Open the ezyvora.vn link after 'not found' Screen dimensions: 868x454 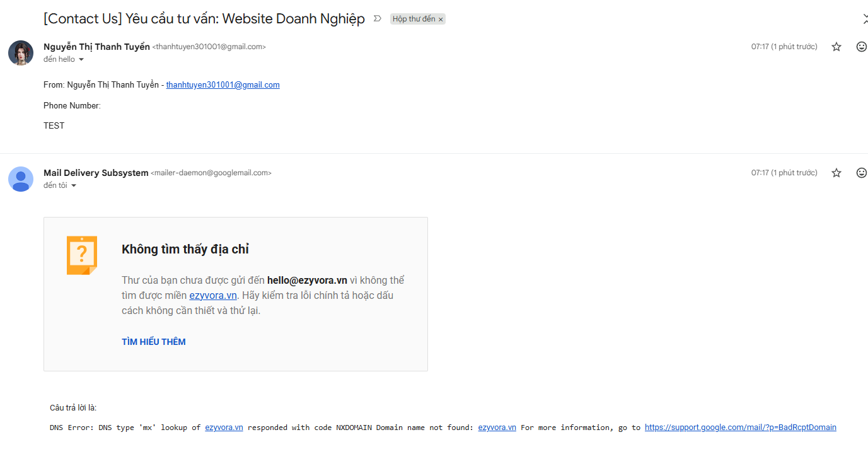(497, 428)
